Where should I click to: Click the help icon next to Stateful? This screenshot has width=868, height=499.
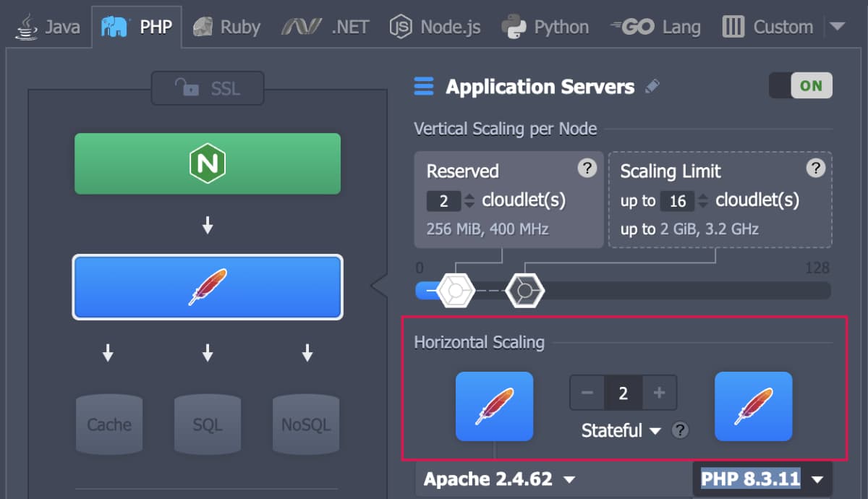pyautogui.click(x=680, y=430)
